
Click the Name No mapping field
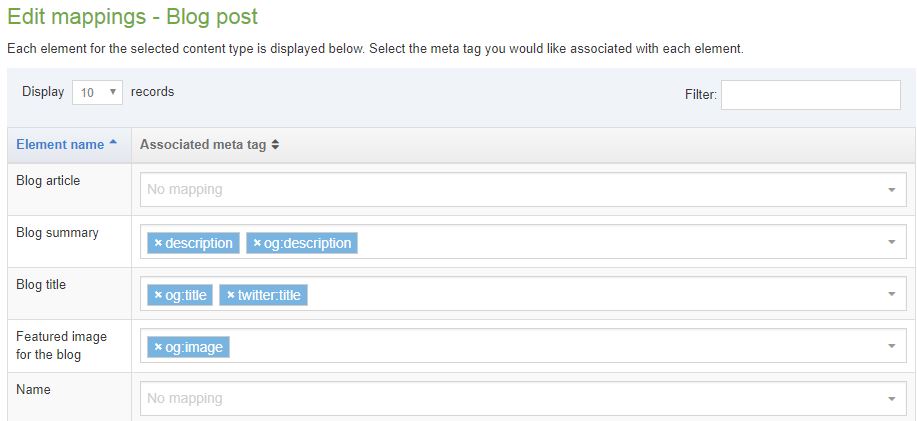pos(500,398)
